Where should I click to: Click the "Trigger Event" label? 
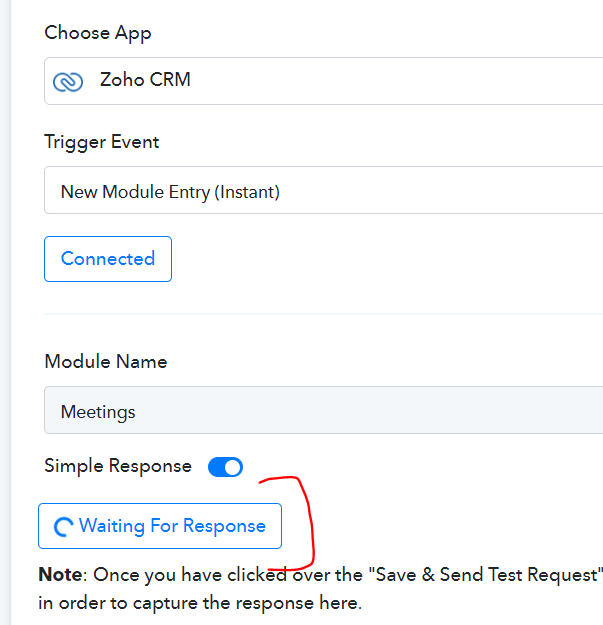[x=102, y=142]
